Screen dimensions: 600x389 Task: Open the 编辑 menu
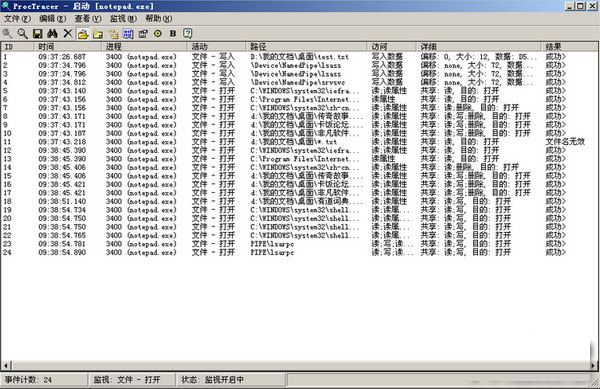[x=53, y=18]
